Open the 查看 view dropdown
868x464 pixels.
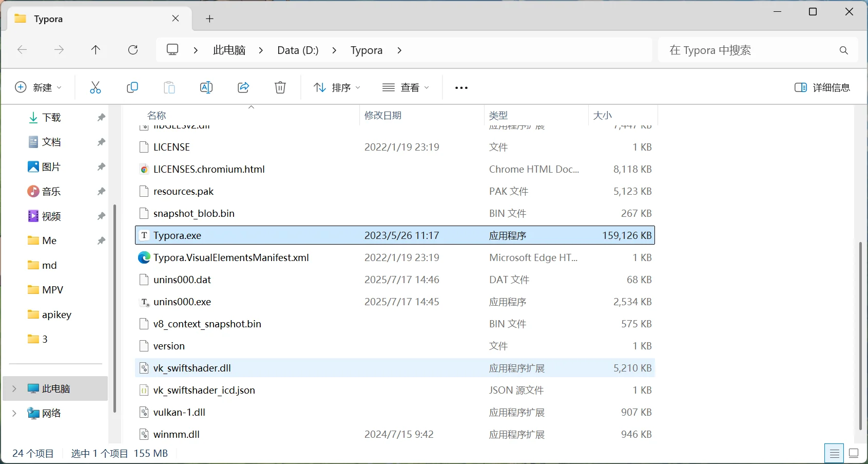[x=406, y=87]
